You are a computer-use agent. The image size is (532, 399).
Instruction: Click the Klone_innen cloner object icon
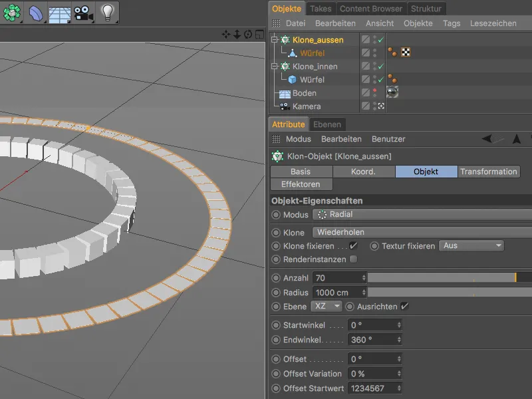click(x=285, y=66)
